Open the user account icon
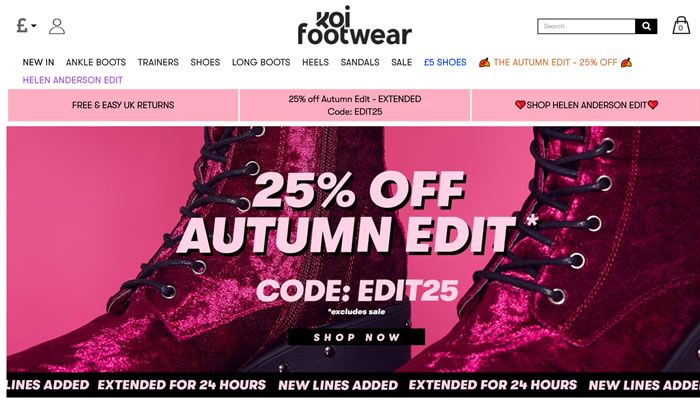Viewport: 700px width, 400px height. 57,26
